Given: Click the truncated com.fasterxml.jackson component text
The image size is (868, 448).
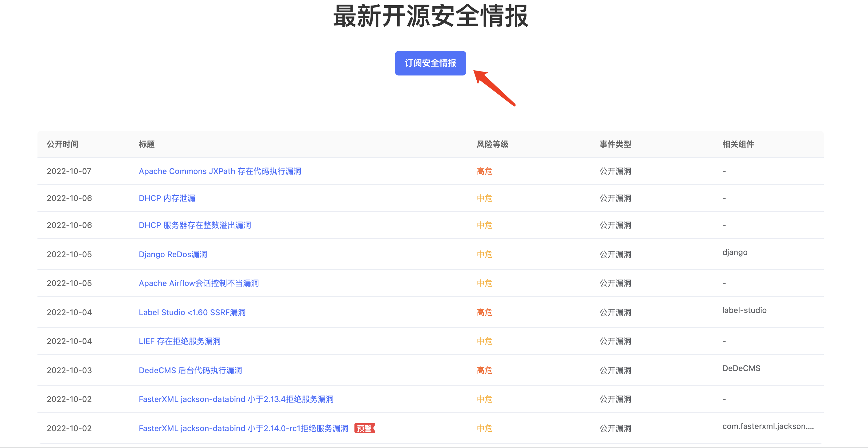Looking at the screenshot, I should tap(768, 426).
